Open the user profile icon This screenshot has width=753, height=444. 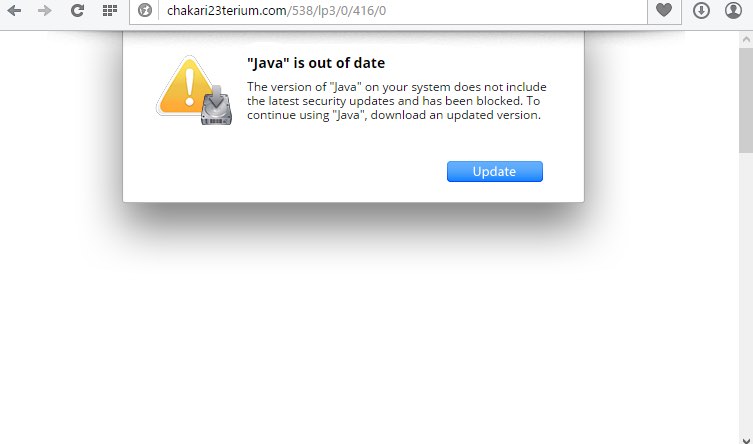point(733,10)
